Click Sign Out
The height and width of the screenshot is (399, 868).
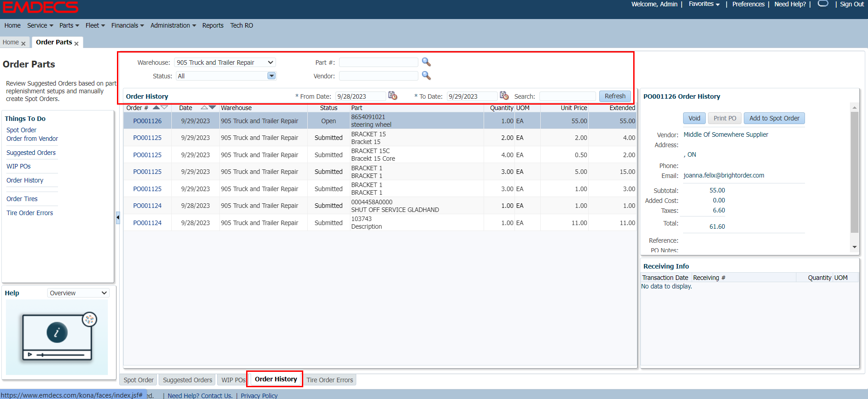point(852,4)
